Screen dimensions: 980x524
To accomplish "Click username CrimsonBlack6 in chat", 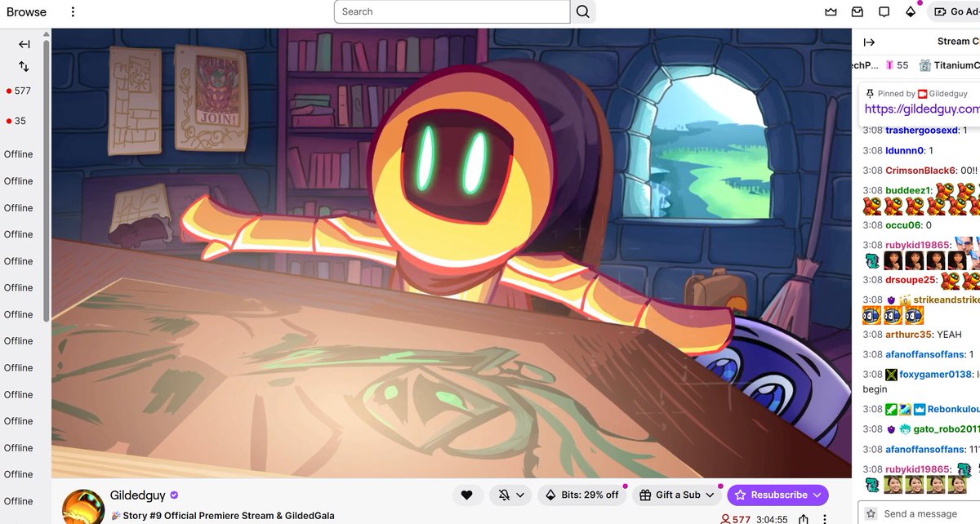I will (920, 171).
